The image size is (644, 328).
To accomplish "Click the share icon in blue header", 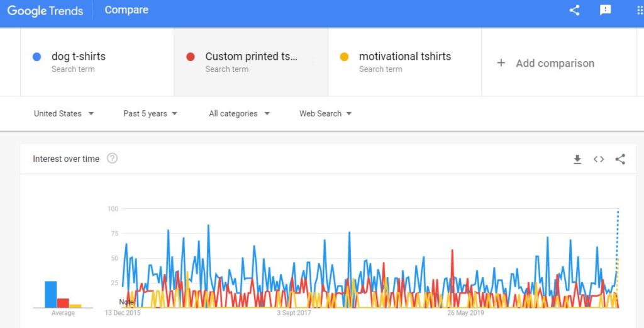I will (574, 10).
